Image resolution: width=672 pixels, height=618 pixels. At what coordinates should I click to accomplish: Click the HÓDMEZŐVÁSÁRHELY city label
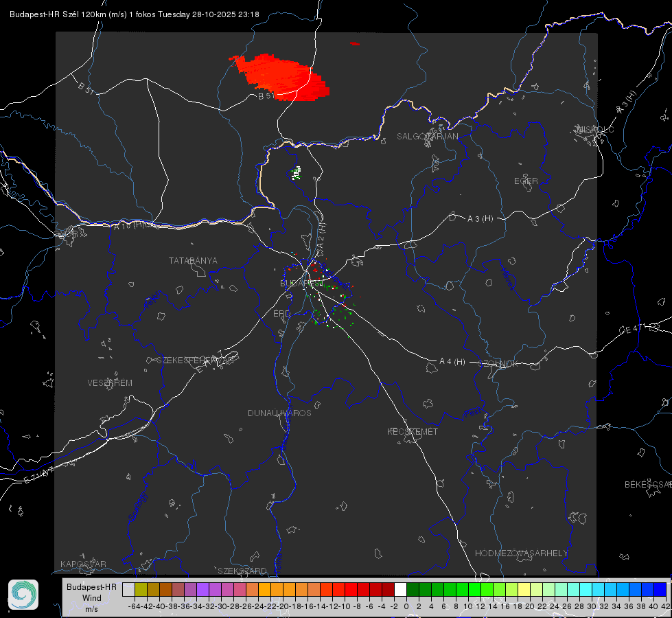(521, 553)
